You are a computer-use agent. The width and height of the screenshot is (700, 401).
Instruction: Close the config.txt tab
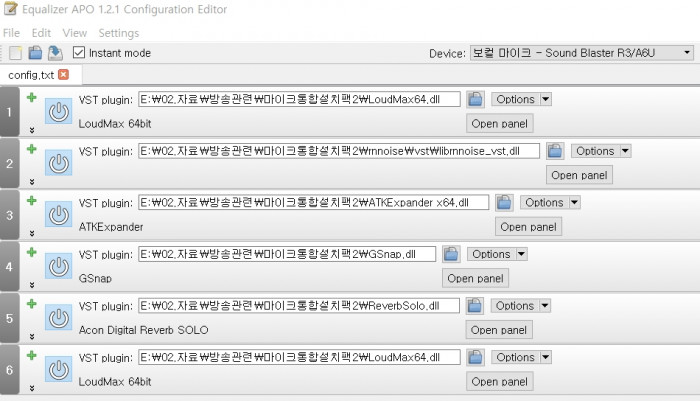click(64, 75)
